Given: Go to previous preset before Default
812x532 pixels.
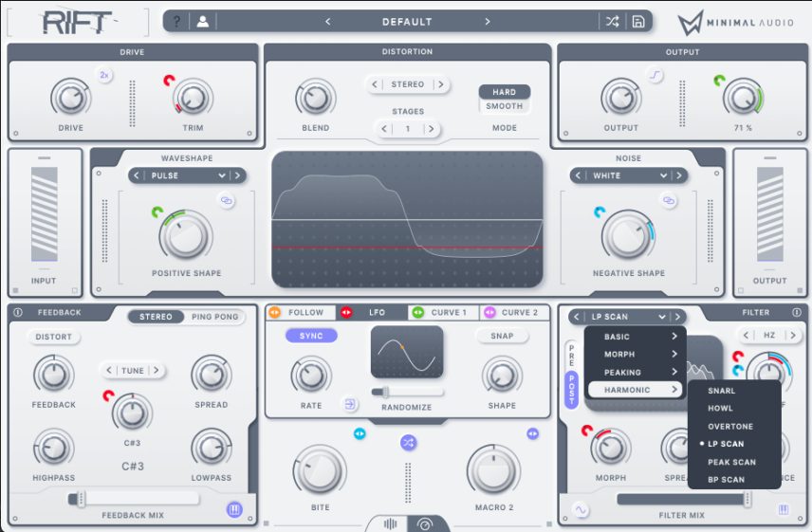Looking at the screenshot, I should 327,22.
